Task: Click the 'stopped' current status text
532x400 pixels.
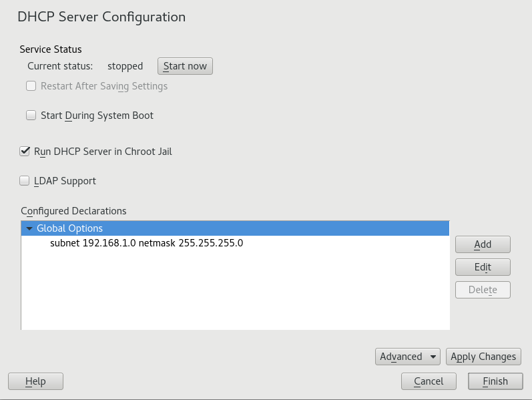Action: (125, 66)
